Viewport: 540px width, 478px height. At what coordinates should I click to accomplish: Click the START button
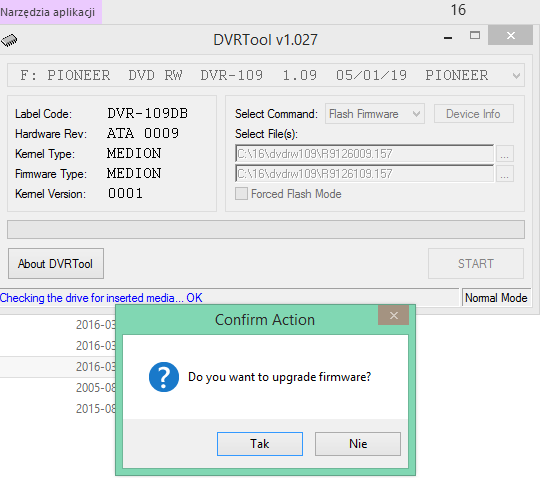pos(476,263)
